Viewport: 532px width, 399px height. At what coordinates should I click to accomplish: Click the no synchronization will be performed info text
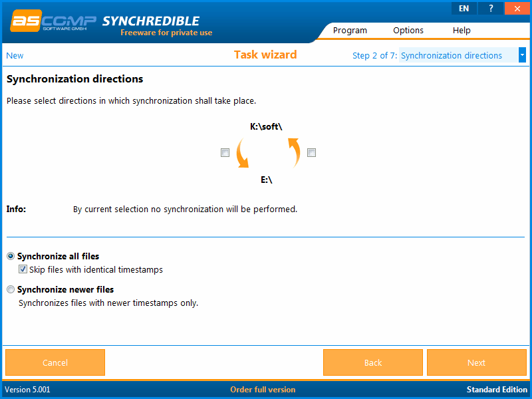tap(186, 209)
